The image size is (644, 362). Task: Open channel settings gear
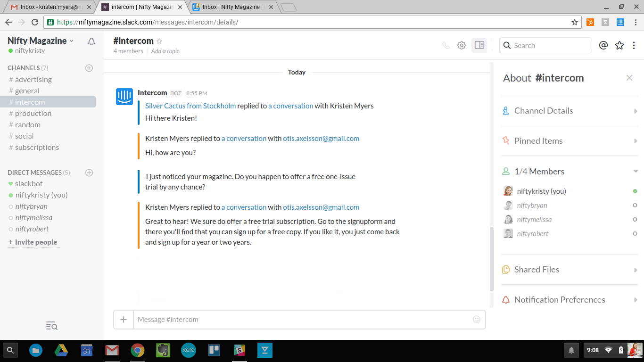click(462, 45)
